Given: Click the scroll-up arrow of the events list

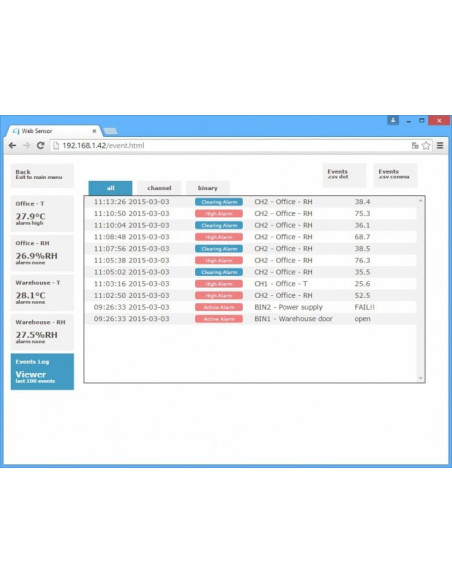Looking at the screenshot, I should 420,201.
